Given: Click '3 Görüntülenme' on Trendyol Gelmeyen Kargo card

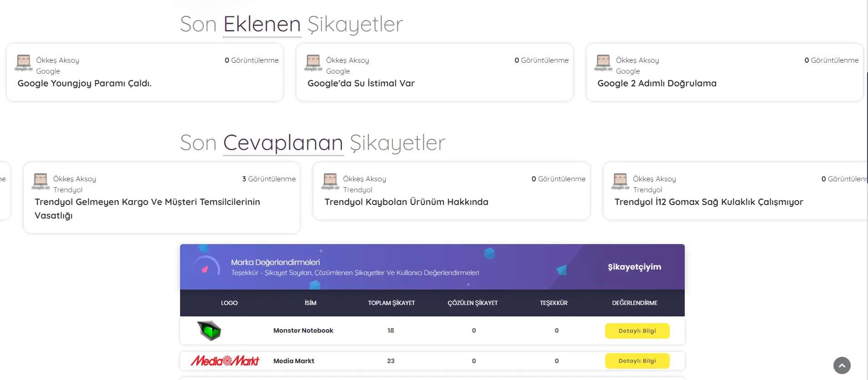Looking at the screenshot, I should click(269, 179).
